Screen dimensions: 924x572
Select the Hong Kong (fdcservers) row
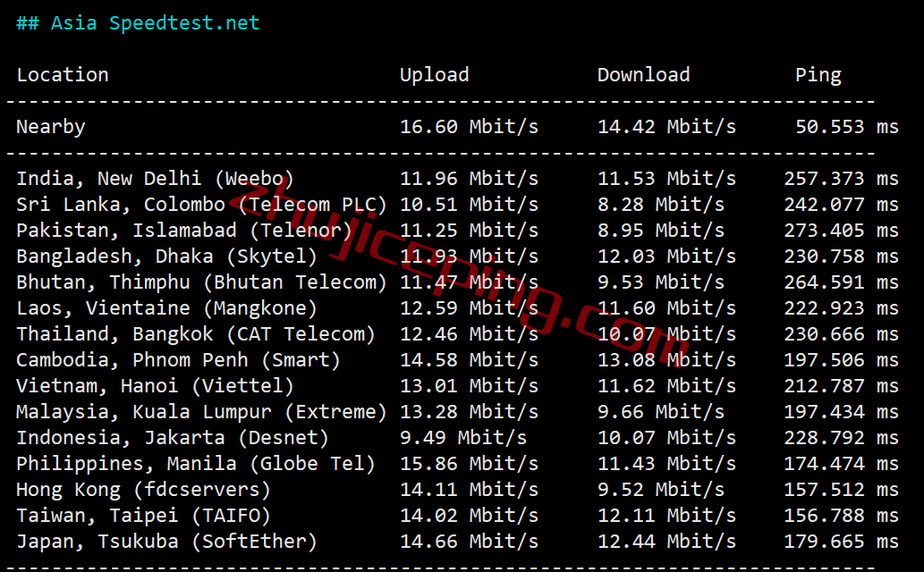pos(143,490)
